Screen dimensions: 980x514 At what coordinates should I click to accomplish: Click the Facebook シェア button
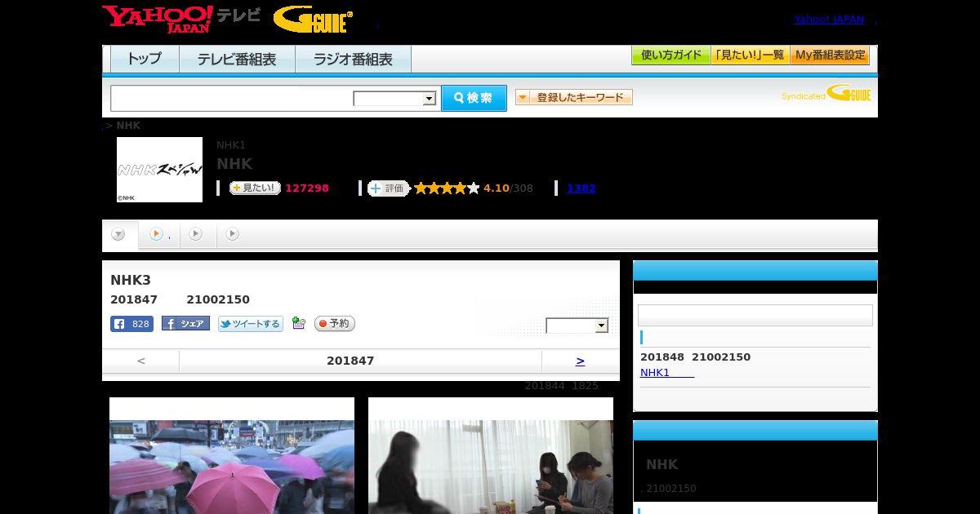185,324
